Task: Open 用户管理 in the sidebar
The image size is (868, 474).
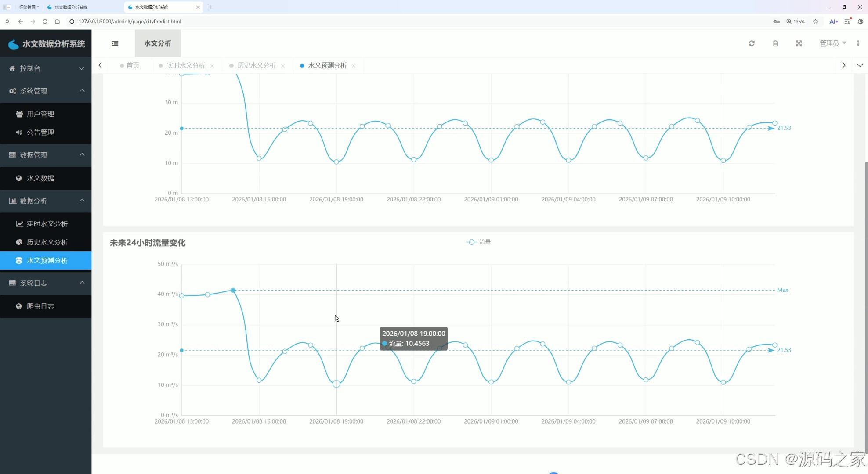Action: (x=40, y=114)
